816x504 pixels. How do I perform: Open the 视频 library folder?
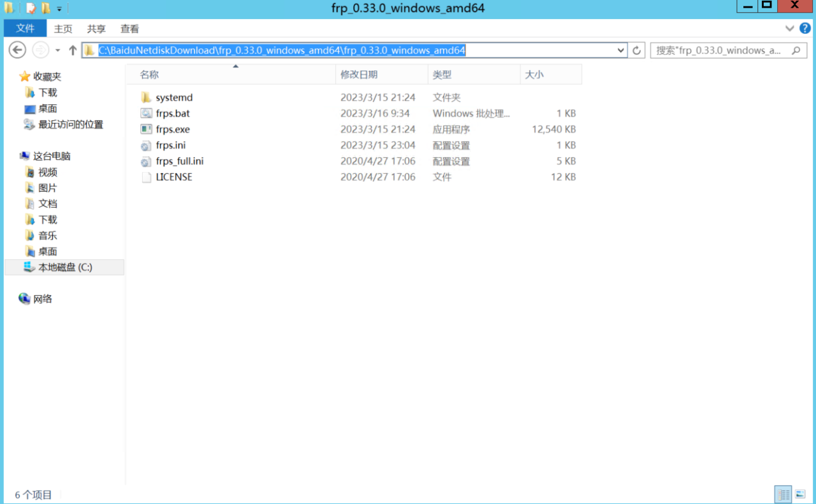click(48, 172)
